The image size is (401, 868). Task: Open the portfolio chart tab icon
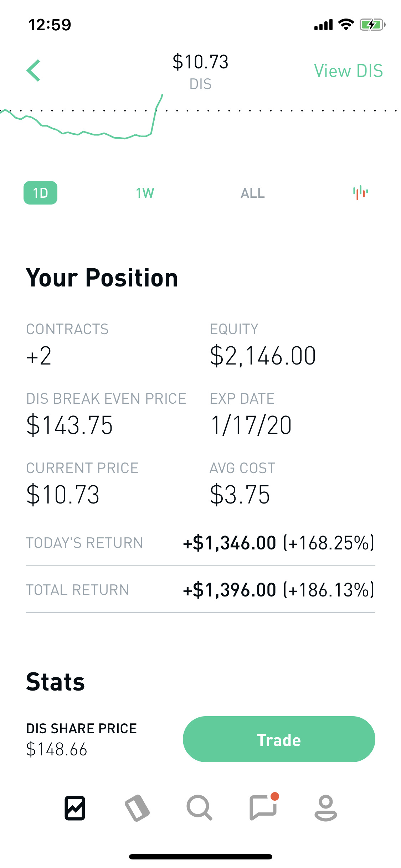75,808
